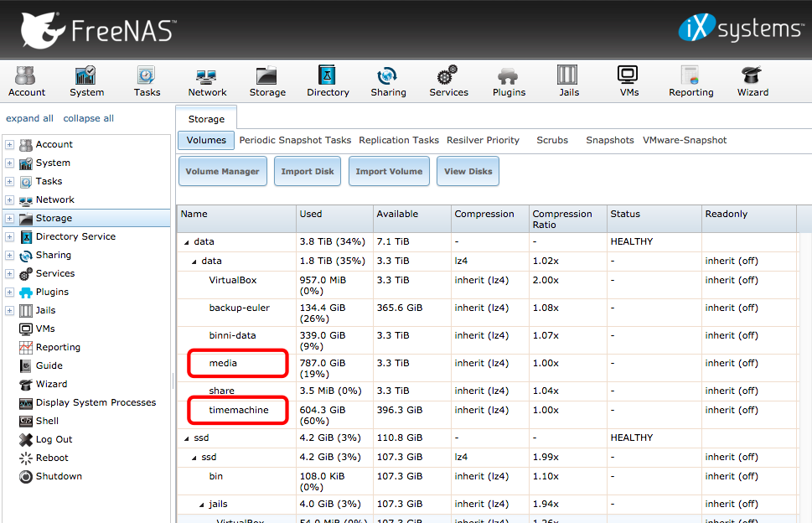812x523 pixels.
Task: Sort by the Used column header
Action: pos(334,219)
